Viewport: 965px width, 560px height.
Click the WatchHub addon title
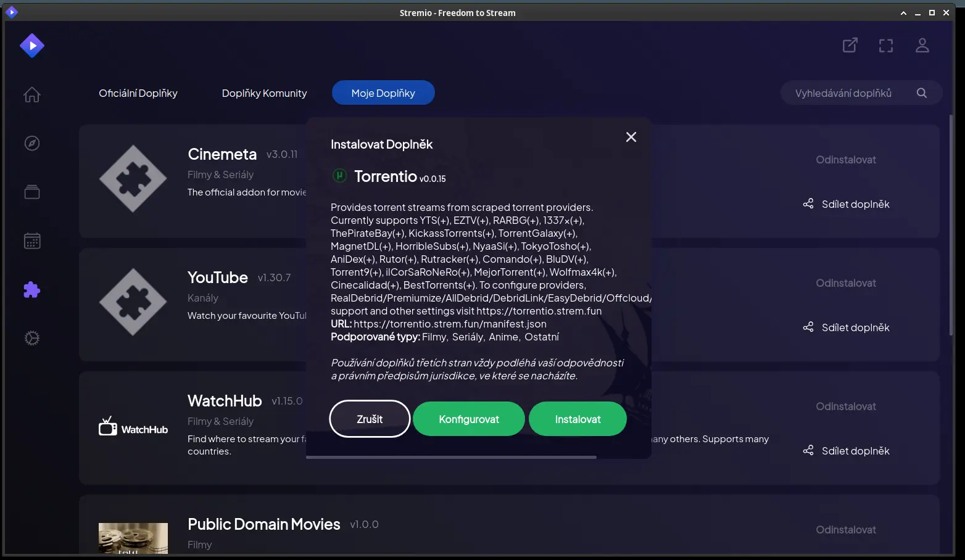click(225, 401)
